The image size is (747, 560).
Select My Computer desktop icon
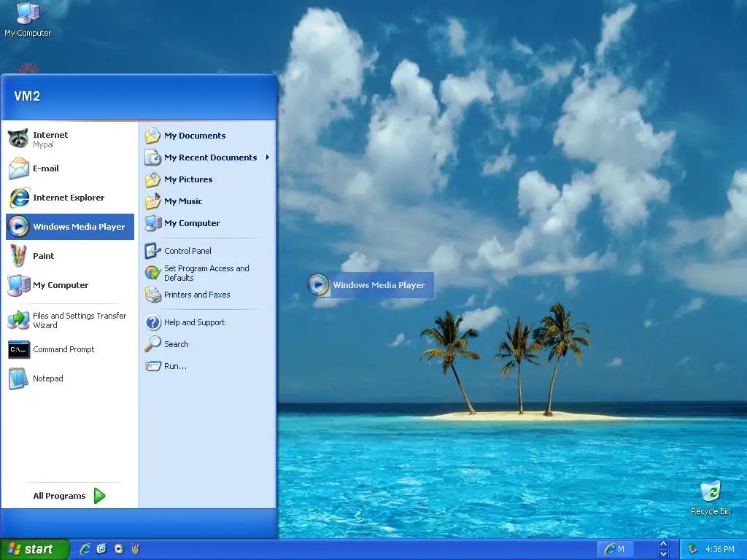pos(28,19)
